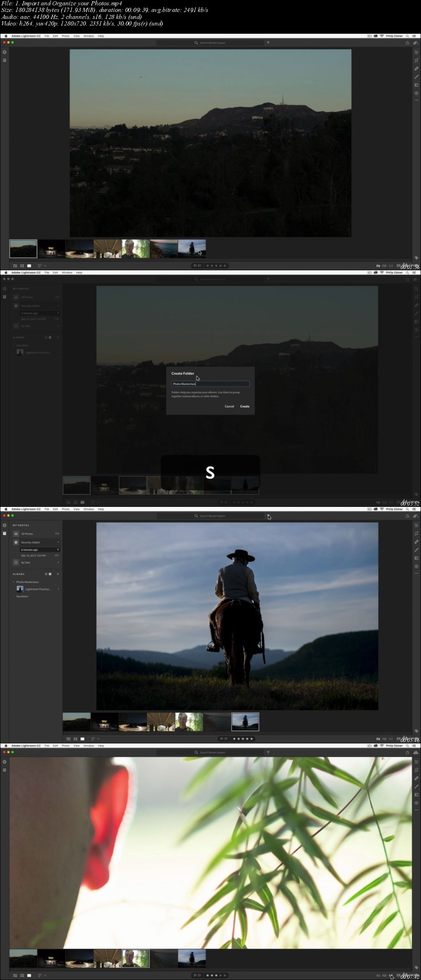The height and width of the screenshot is (980, 421).
Task: Select the Healing Brush in horse rider frame
Action: click(416, 542)
